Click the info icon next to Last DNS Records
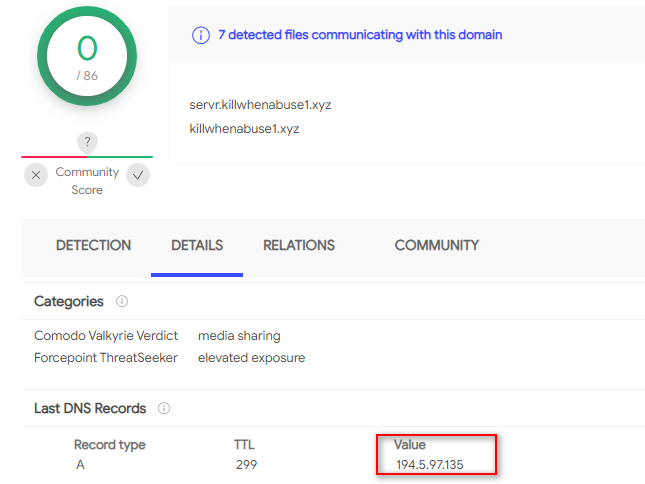645x484 pixels. click(x=164, y=408)
